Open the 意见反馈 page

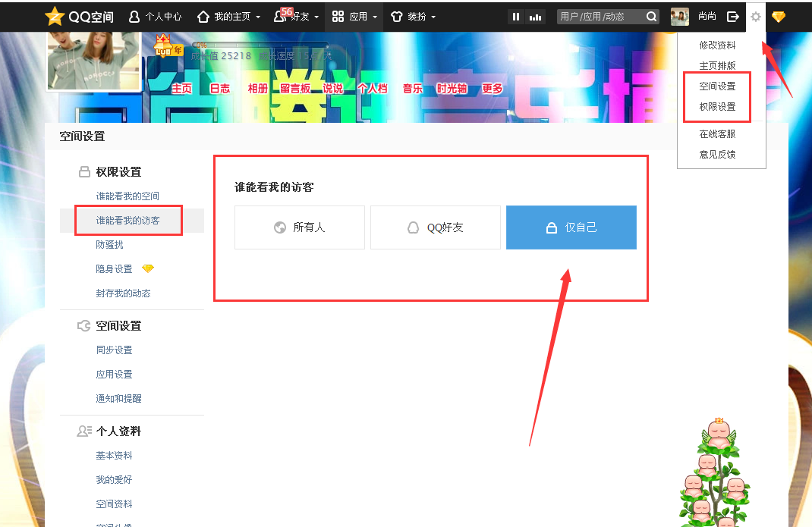[716, 154]
